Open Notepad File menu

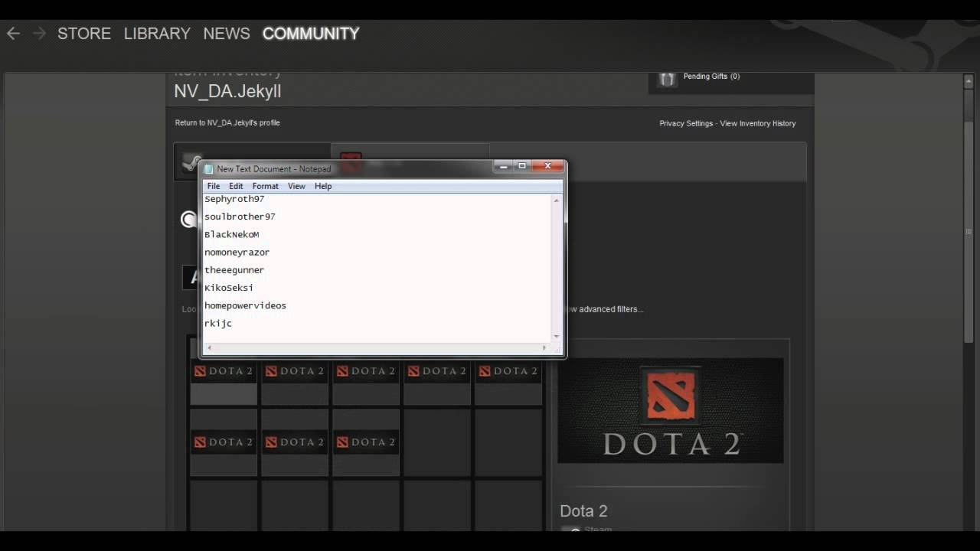tap(214, 186)
